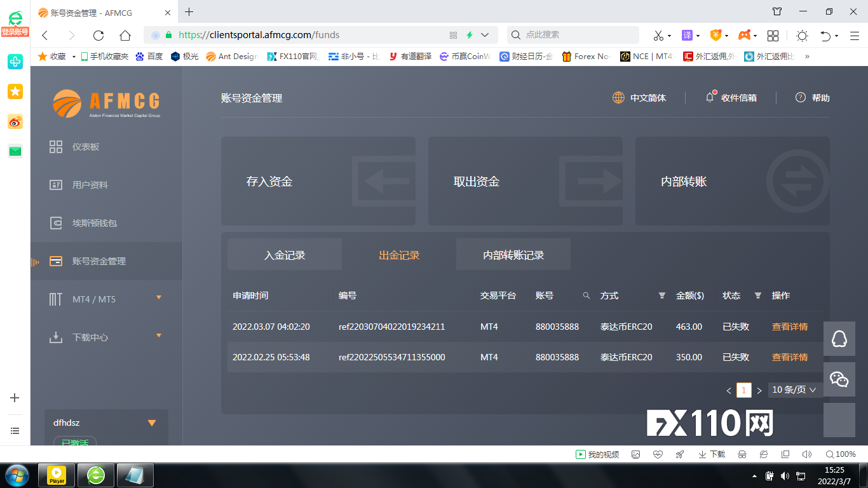Open address bar dropdown chevron
The image size is (868, 488).
click(485, 36)
